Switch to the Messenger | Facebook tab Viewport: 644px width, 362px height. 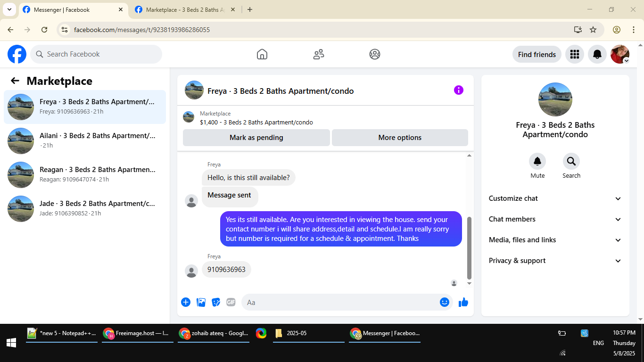tap(73, 9)
